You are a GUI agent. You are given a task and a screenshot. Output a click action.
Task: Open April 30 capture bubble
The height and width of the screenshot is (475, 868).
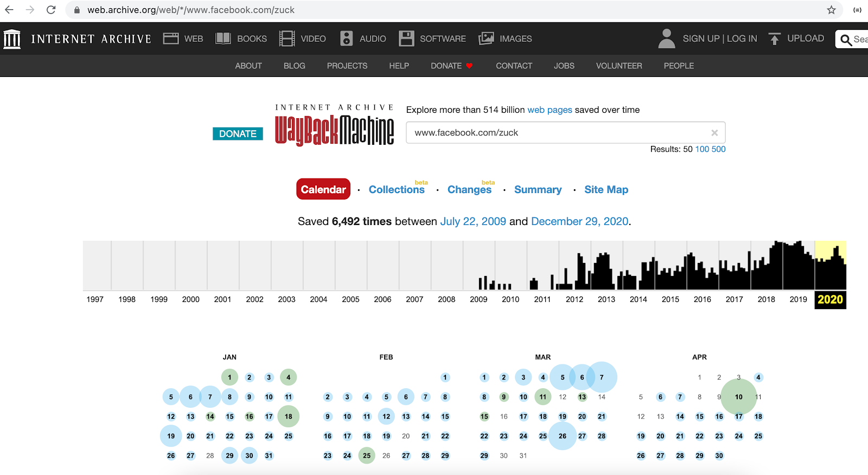[x=719, y=455]
